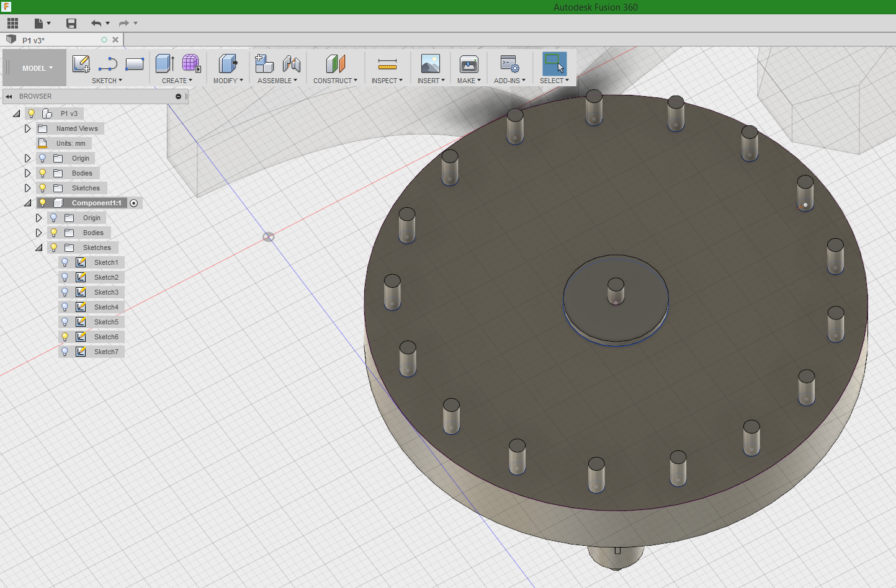896x588 pixels.
Task: Click the Save icon
Action: 71,24
